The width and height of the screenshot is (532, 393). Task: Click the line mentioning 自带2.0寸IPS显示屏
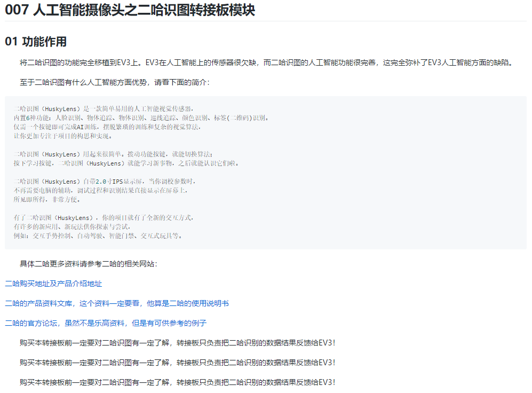[x=105, y=182]
